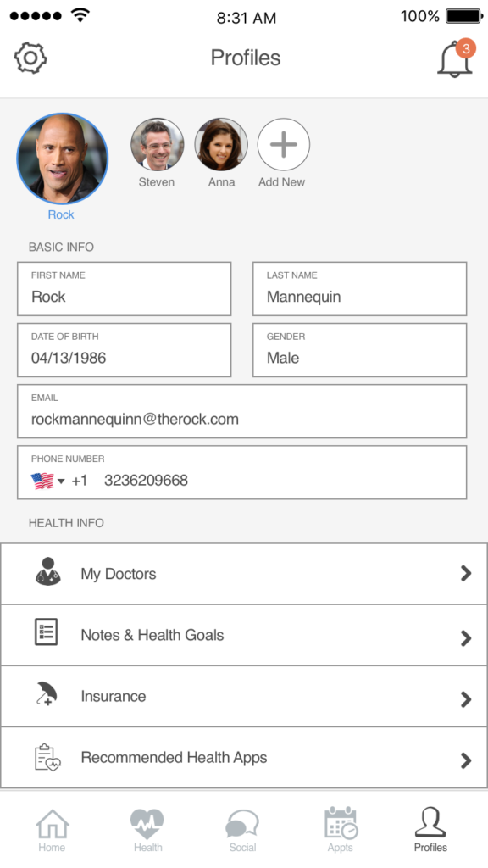Expand My Doctors with its chevron
Screen dimensions: 488x868
466,574
